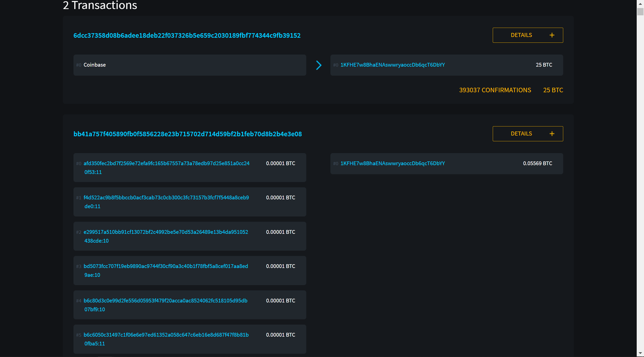Open transaction hash 6dcc37358d08b6adee18 link
The height and width of the screenshot is (357, 644).
point(187,35)
